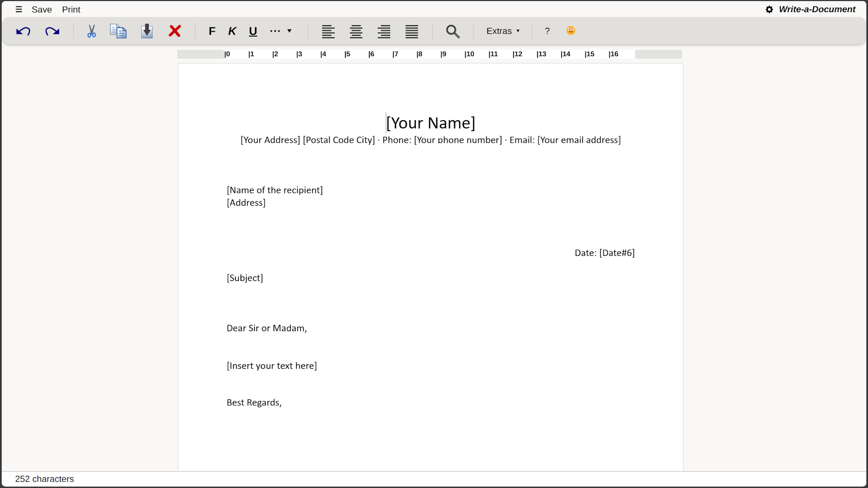Screen dimensions: 868x488
Task: Delete the document via the red X icon
Action: pos(175,31)
